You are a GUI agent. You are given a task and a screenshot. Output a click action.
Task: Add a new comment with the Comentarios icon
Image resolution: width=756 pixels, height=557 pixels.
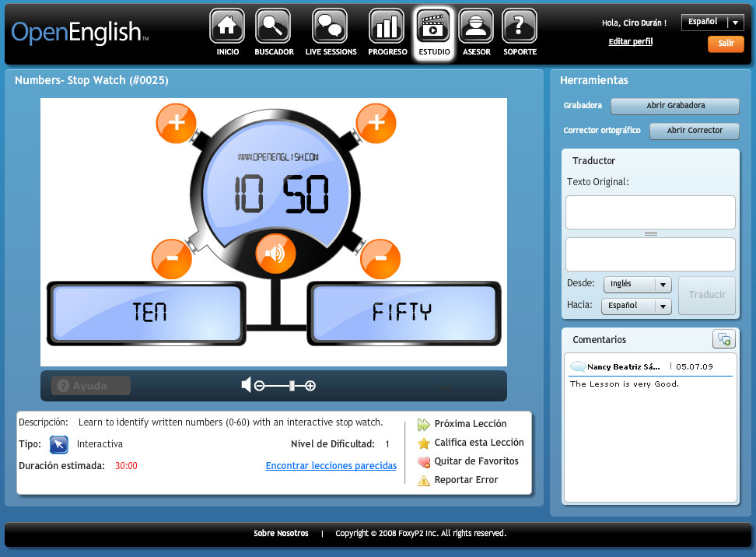(x=723, y=339)
